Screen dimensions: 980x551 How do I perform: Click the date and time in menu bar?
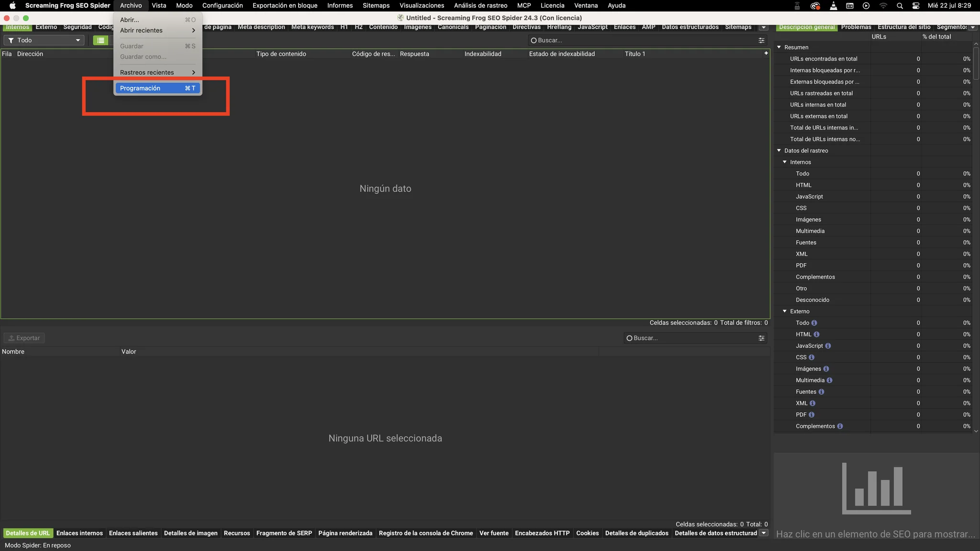(949, 6)
